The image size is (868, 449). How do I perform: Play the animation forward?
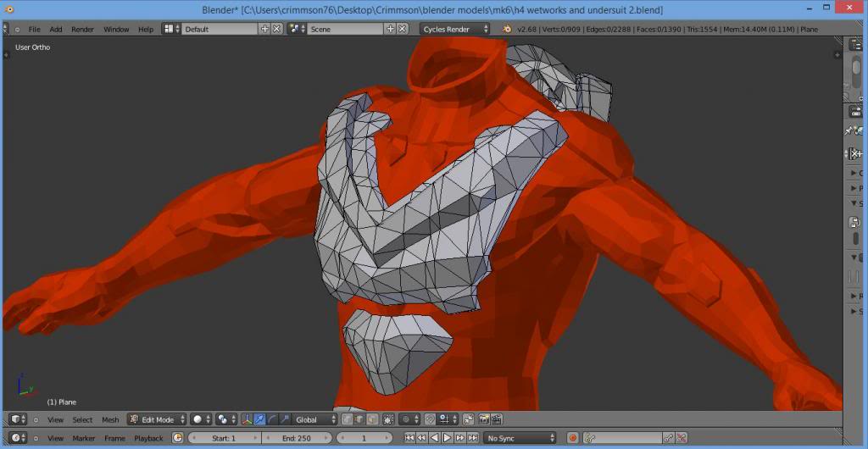point(448,438)
